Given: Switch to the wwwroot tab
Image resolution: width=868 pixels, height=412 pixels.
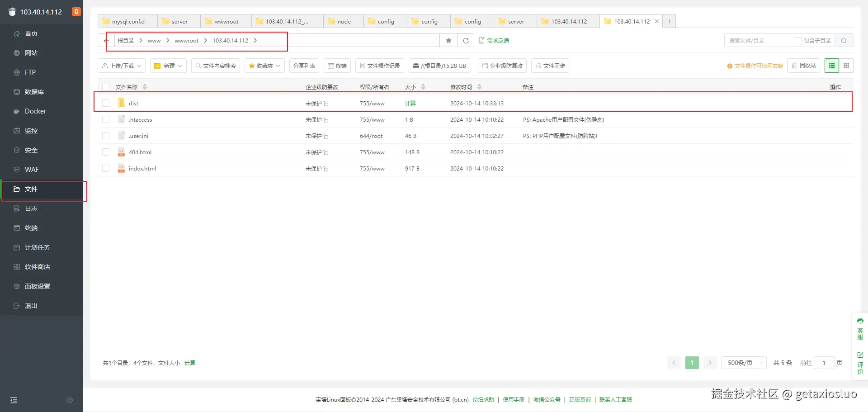Looking at the screenshot, I should 226,21.
